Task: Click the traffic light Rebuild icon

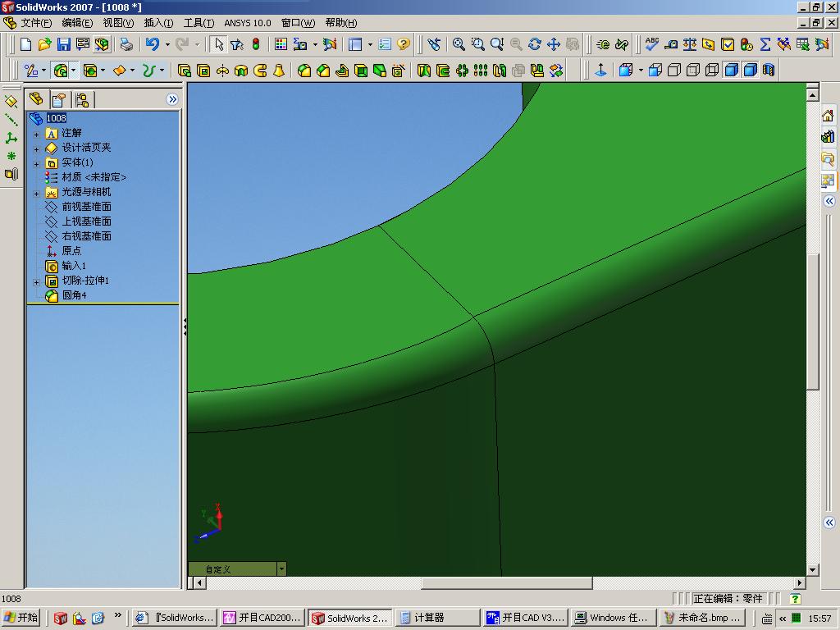Action: [x=256, y=44]
